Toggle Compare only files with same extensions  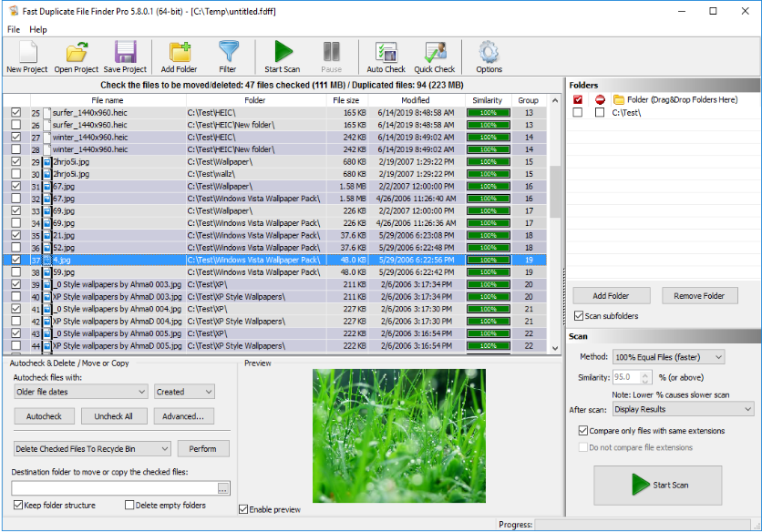tap(583, 431)
